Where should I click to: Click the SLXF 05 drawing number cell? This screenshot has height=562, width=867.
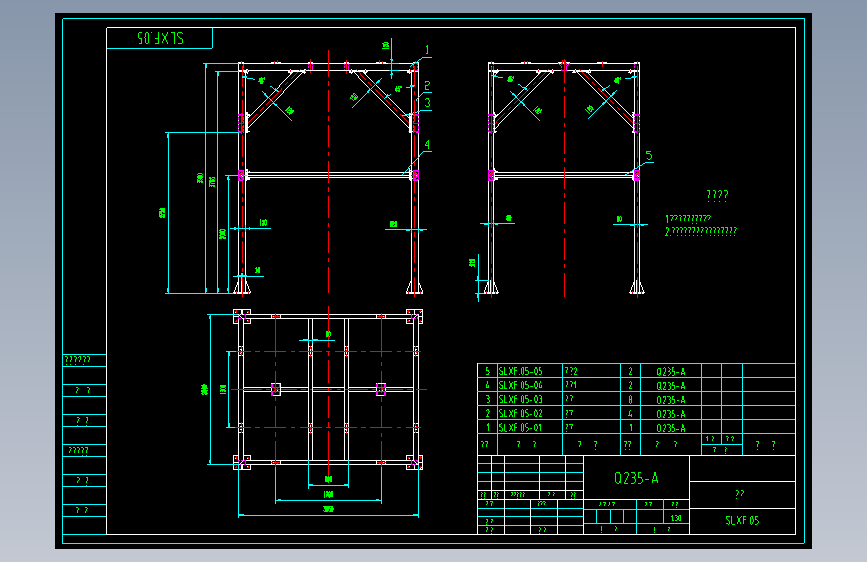click(743, 521)
